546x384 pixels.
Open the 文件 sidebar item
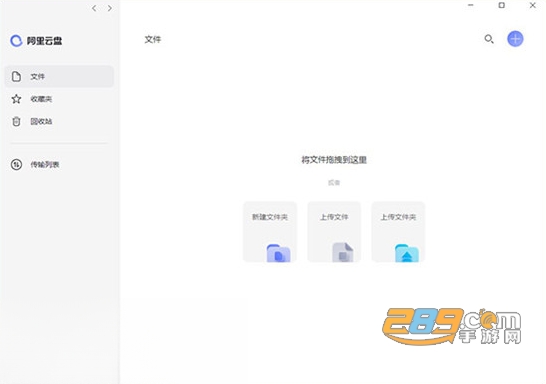59,76
